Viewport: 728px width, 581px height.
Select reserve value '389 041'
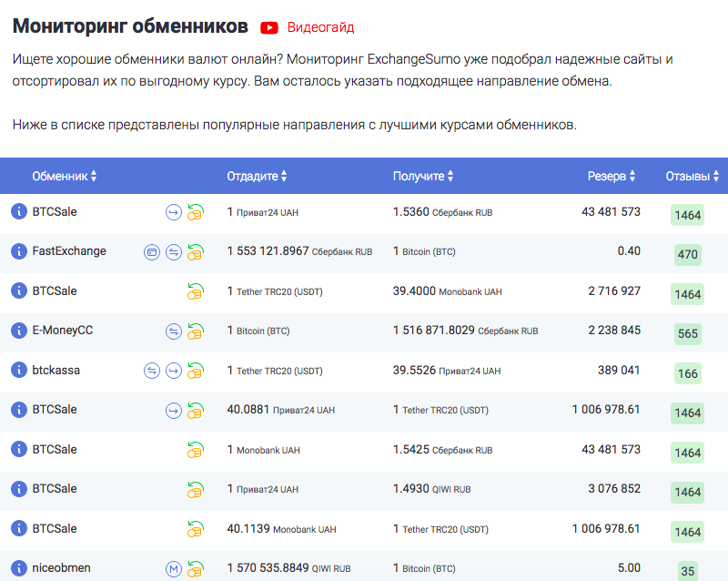[x=619, y=370]
